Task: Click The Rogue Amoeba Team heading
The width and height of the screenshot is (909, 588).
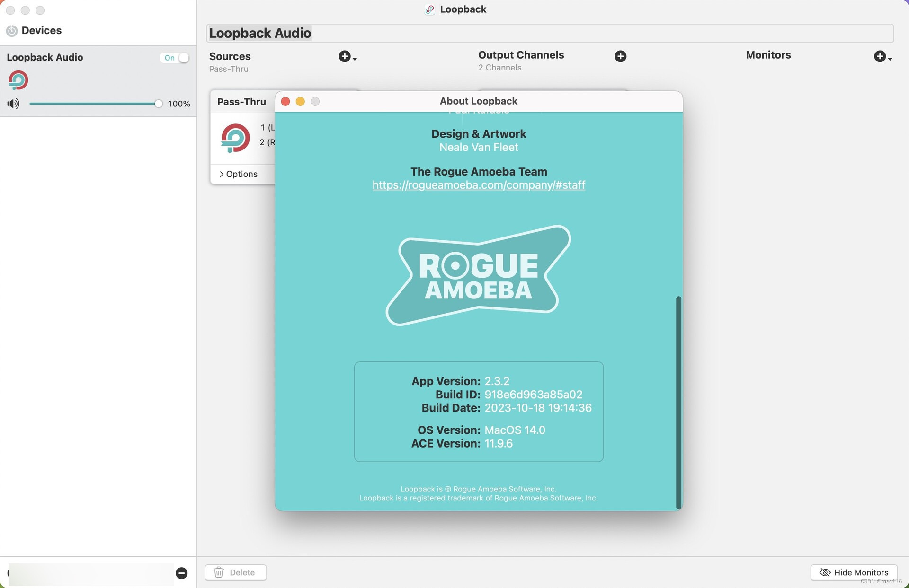Action: click(479, 172)
